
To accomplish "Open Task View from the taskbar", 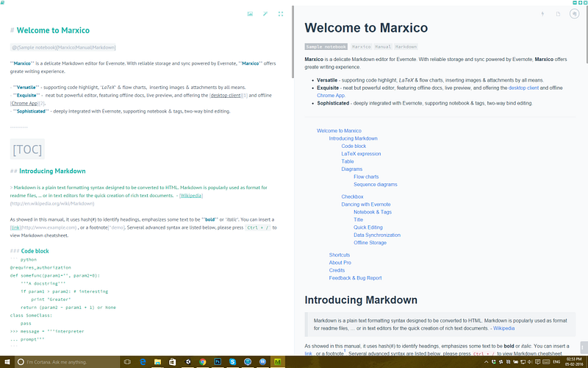I will coord(127,362).
